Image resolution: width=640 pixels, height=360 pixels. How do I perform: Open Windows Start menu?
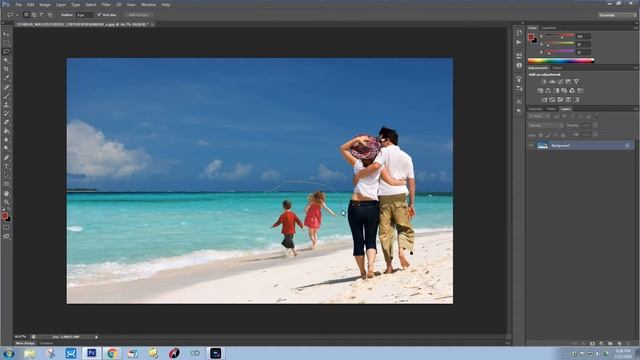(x=8, y=353)
